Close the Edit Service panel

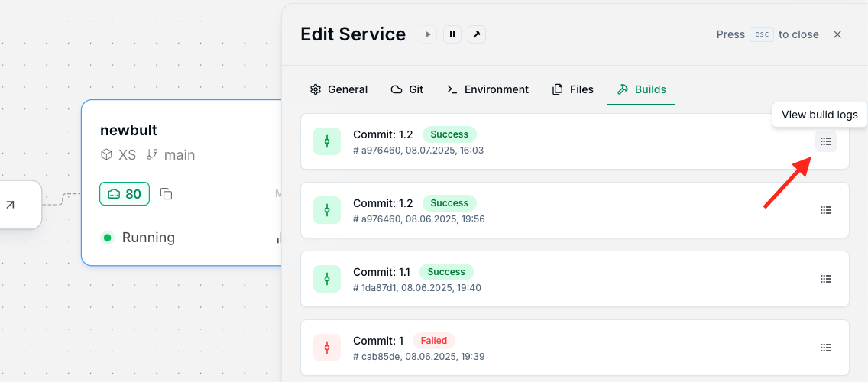(837, 34)
